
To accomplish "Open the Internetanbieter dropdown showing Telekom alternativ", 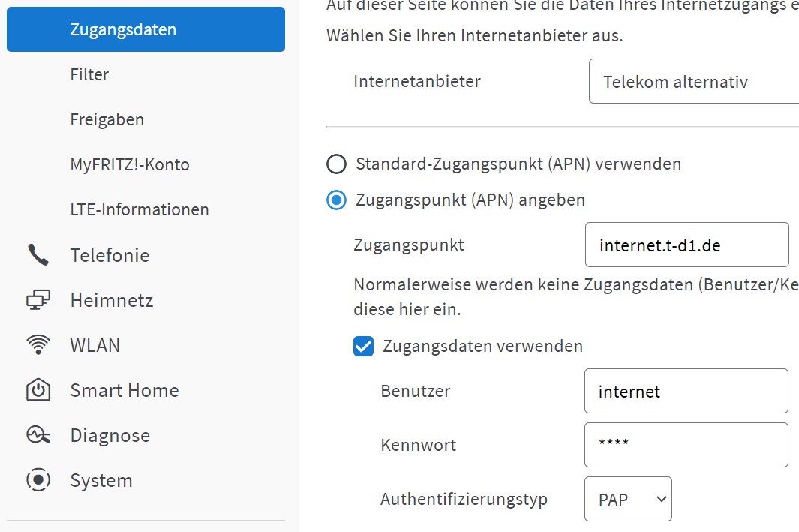I will [694, 81].
